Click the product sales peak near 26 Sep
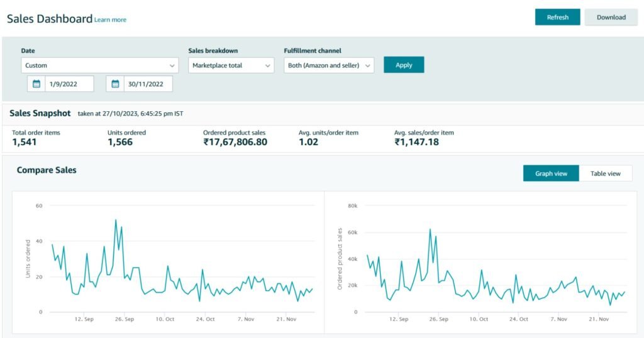Screen dimensions: 644x338 [430, 230]
